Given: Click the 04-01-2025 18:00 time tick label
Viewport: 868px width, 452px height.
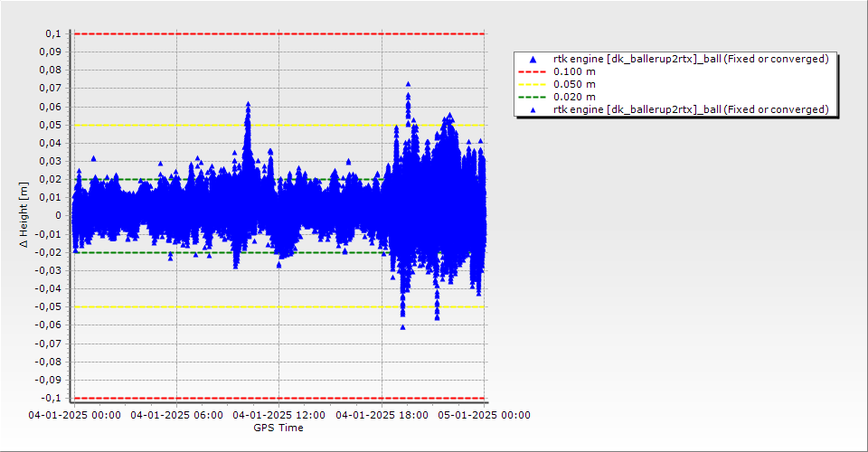Looking at the screenshot, I should pos(381,415).
